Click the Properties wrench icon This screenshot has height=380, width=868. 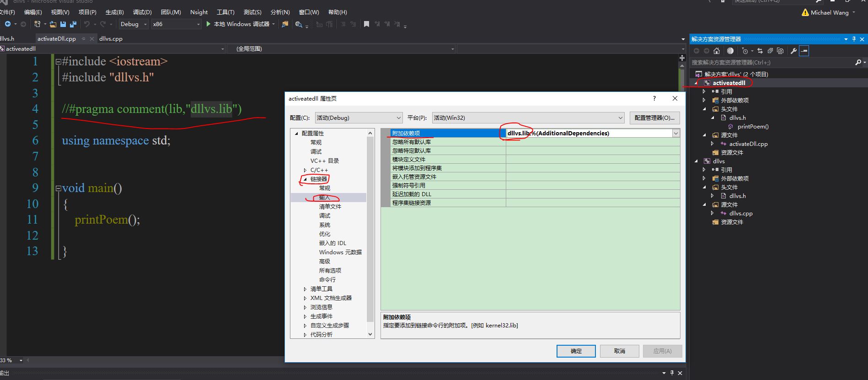[794, 51]
